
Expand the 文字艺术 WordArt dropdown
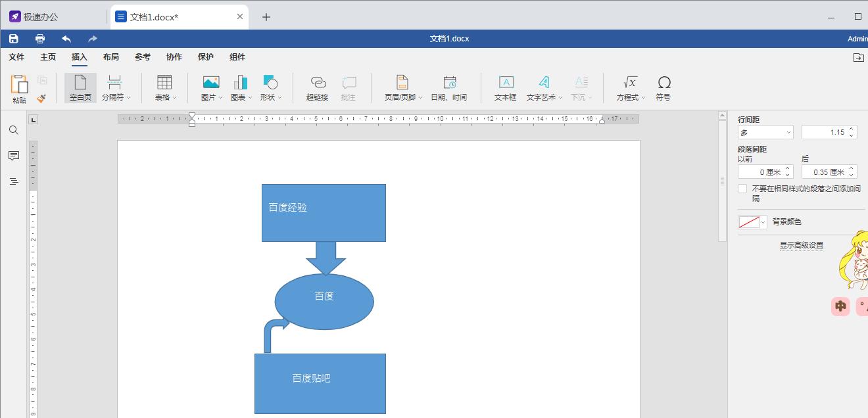pyautogui.click(x=544, y=86)
